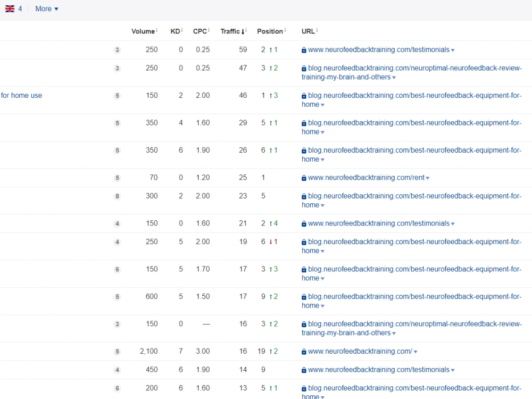
Task: Click the lock icon in the traffic 47 row
Action: click(304, 69)
